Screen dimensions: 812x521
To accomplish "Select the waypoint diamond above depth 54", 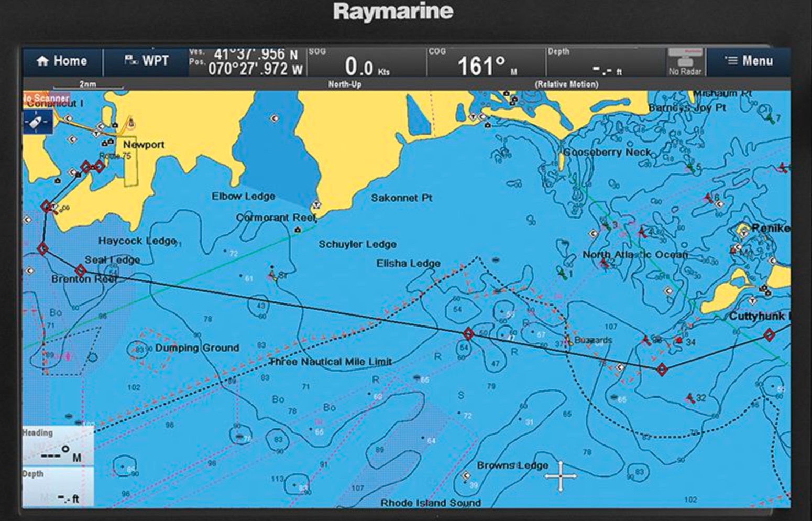I will click(468, 333).
